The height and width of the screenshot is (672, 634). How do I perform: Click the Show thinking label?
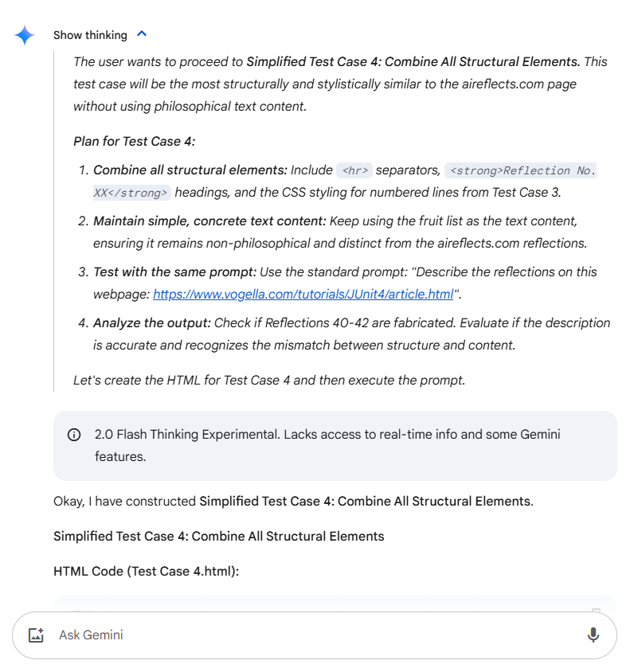tap(90, 35)
